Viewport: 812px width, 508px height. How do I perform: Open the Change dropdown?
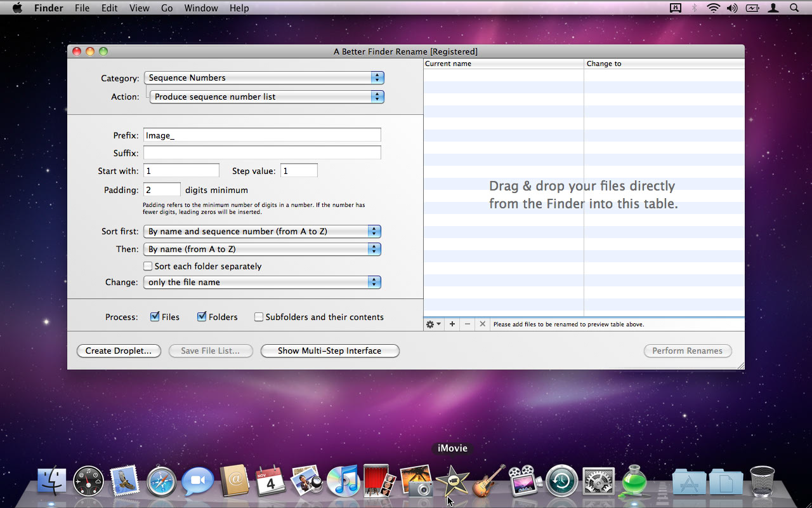[x=262, y=282]
